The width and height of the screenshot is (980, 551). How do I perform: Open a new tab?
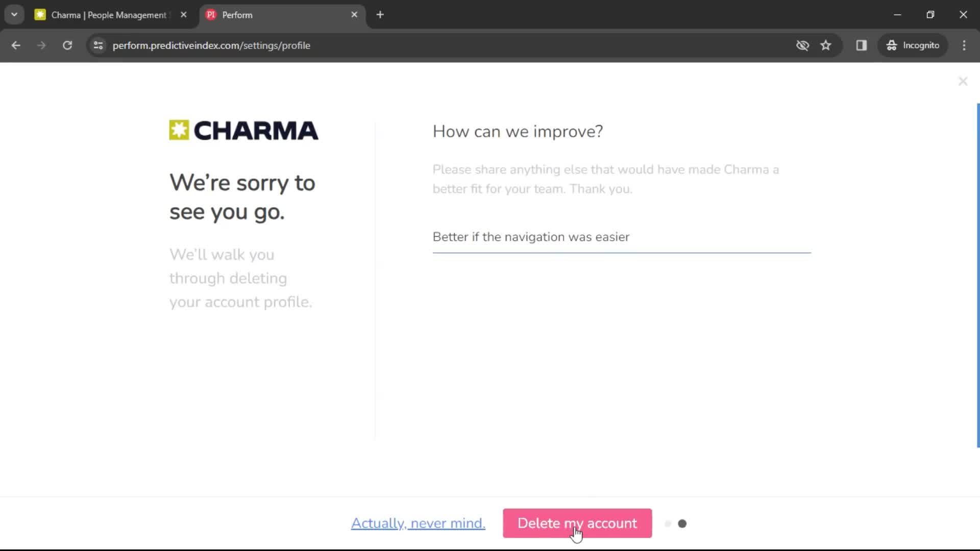coord(380,15)
